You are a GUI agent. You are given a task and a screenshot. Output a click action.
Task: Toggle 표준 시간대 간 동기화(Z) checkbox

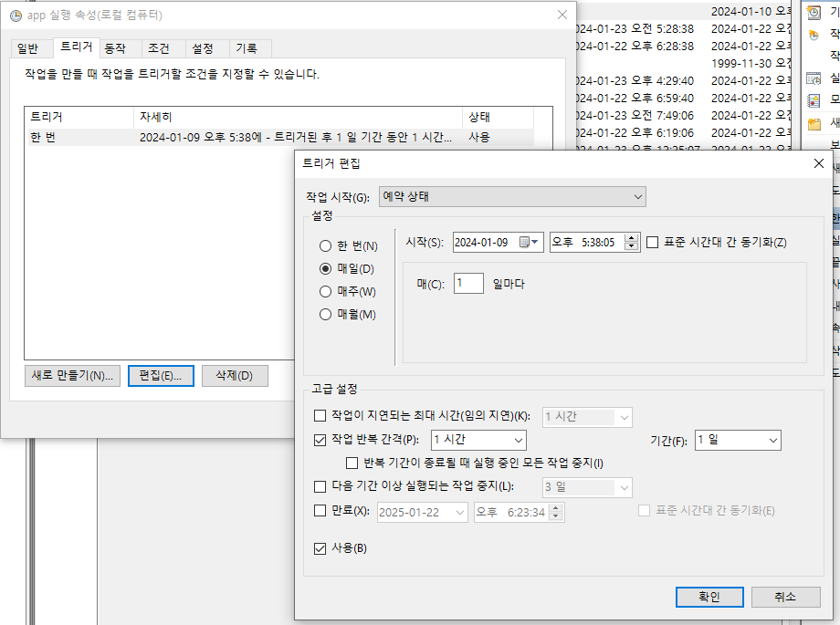click(652, 243)
